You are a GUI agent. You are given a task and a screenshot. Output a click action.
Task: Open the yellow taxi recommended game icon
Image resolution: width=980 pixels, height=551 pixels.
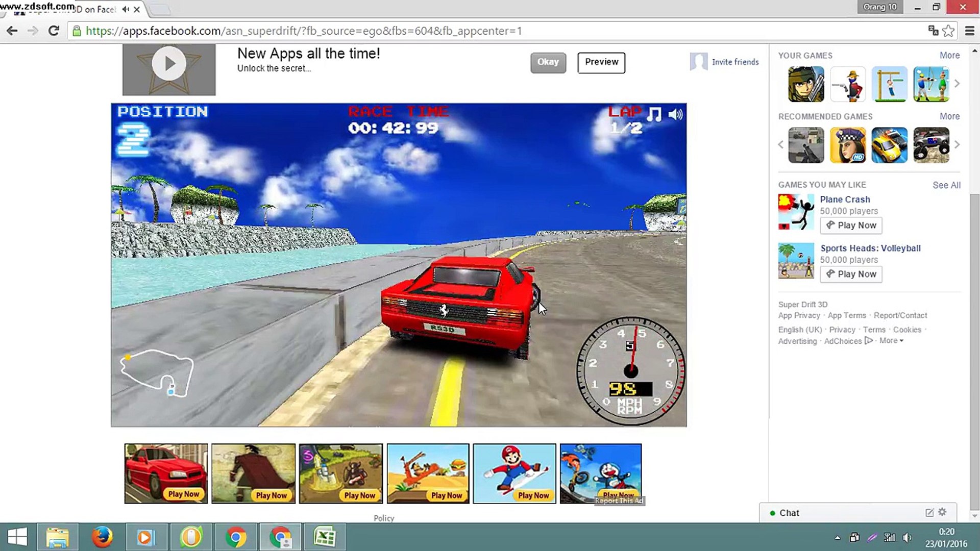click(x=889, y=145)
